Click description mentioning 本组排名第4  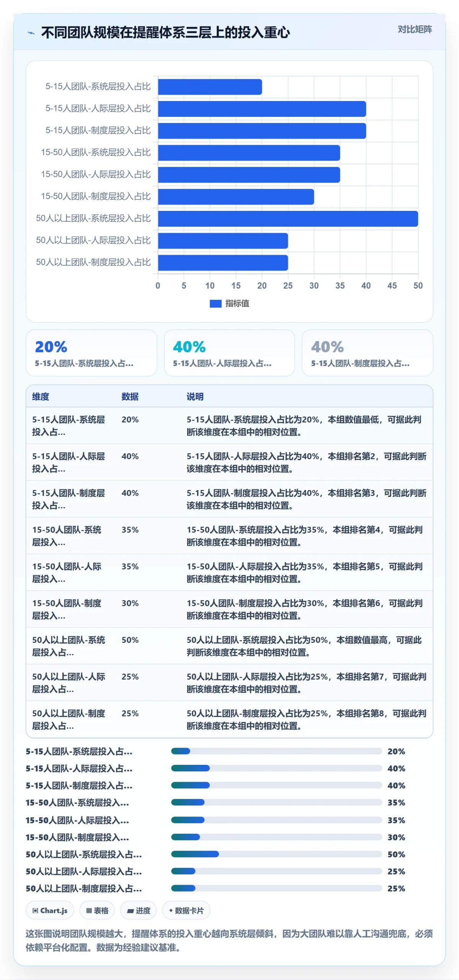point(305,536)
